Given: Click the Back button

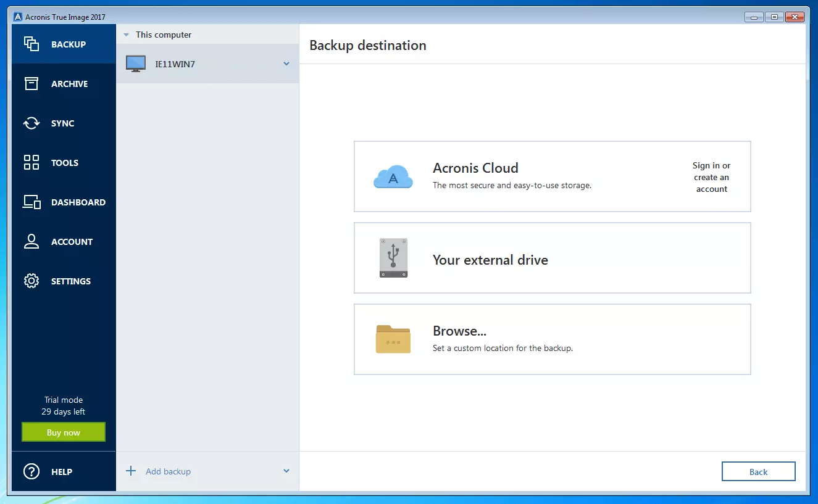Looking at the screenshot, I should coord(758,471).
